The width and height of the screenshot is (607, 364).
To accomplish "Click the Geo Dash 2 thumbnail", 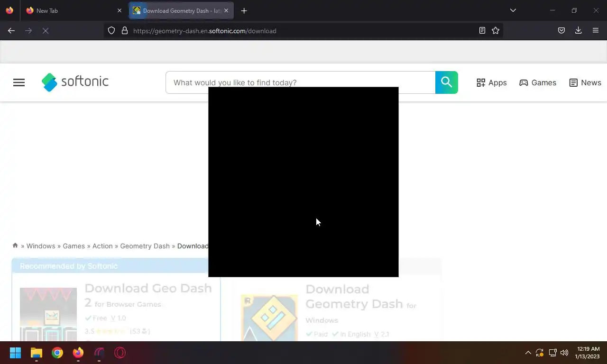I will (48, 314).
